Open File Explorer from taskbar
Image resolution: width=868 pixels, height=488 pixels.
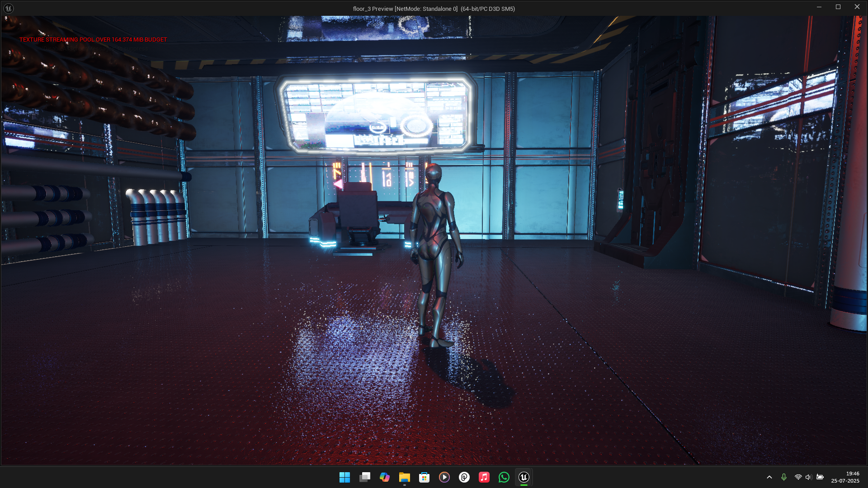coord(404,477)
